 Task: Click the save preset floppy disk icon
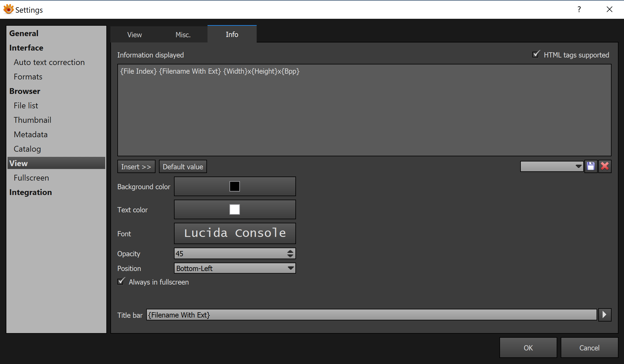[x=591, y=166]
